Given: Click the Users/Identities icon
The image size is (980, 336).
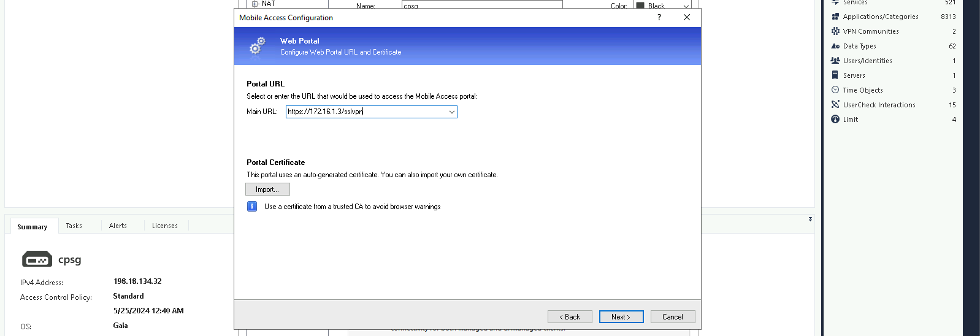Looking at the screenshot, I should 835,61.
